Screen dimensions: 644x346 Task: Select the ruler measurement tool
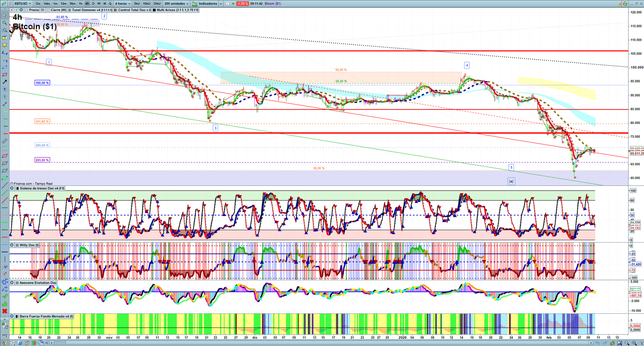[4, 141]
